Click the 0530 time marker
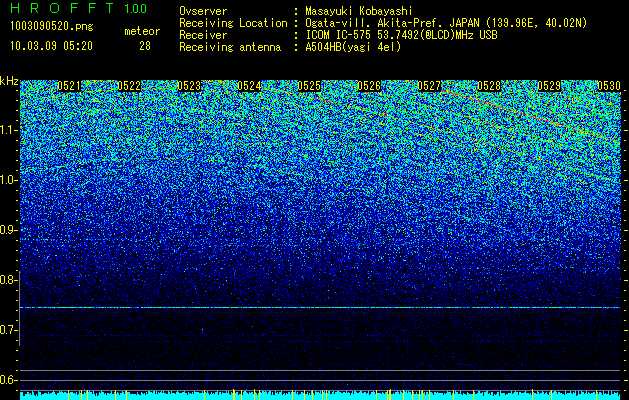This screenshot has height=400, width=629. 609,86
